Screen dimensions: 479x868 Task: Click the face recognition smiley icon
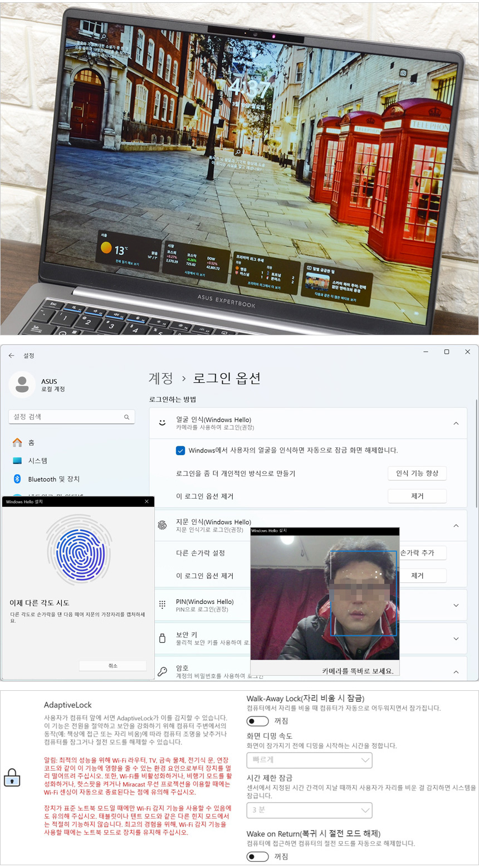click(x=163, y=423)
